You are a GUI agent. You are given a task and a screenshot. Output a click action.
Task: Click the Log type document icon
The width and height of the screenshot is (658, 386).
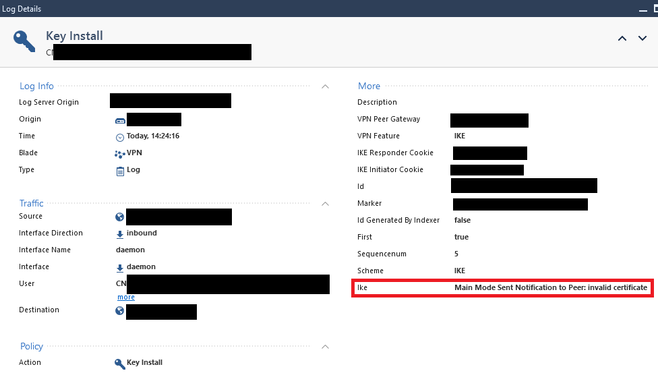tap(120, 171)
